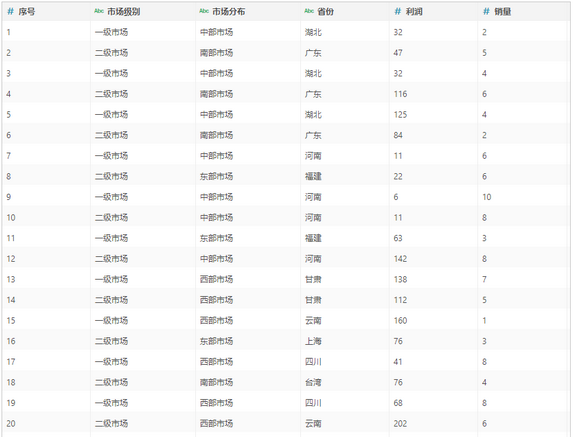The width and height of the screenshot is (573, 437).
Task: Select 河南 in row 7
Action: [313, 156]
